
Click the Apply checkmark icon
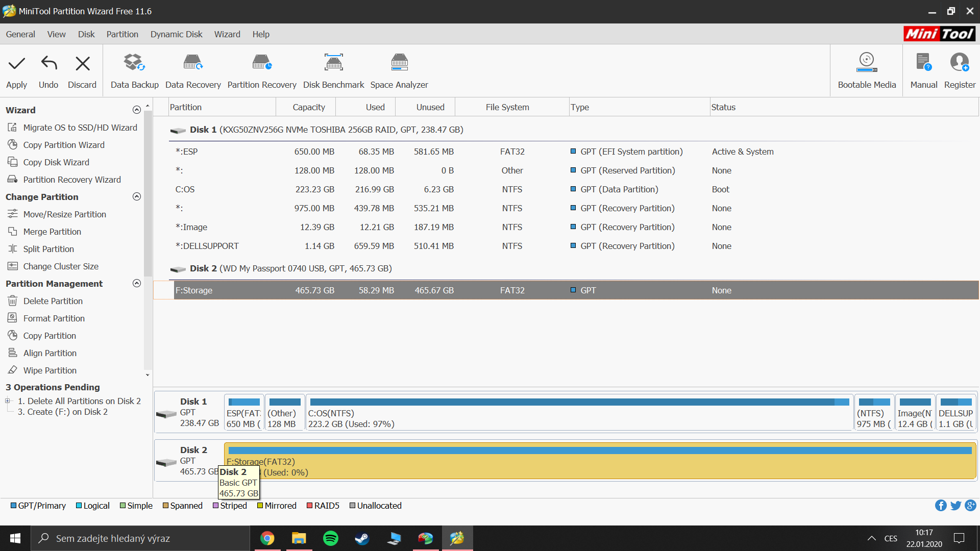pos(17,63)
